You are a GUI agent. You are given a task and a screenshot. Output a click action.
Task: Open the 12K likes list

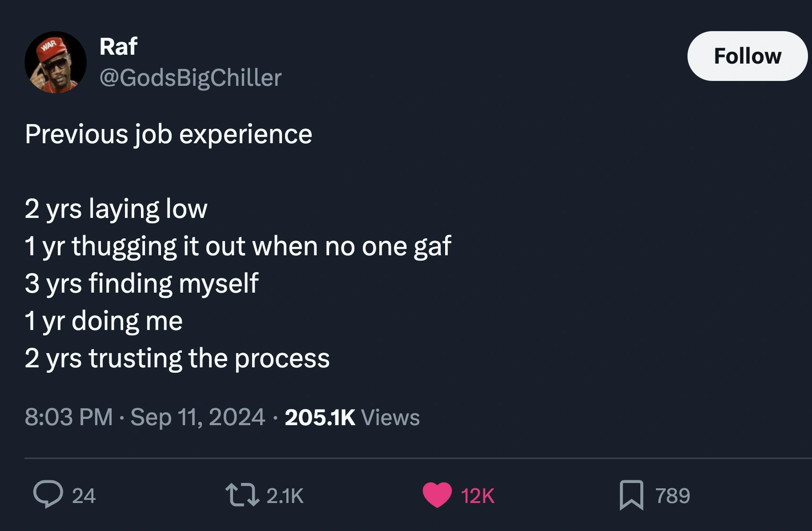(x=477, y=495)
